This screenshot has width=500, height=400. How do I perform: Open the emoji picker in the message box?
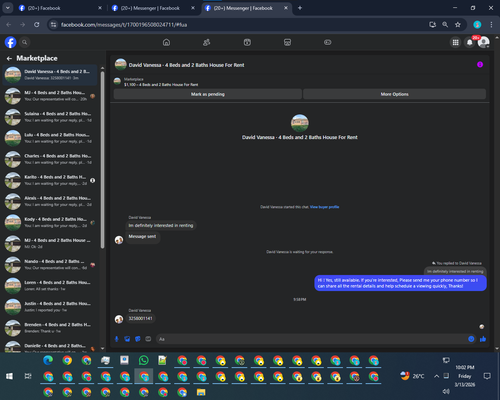tap(471, 339)
